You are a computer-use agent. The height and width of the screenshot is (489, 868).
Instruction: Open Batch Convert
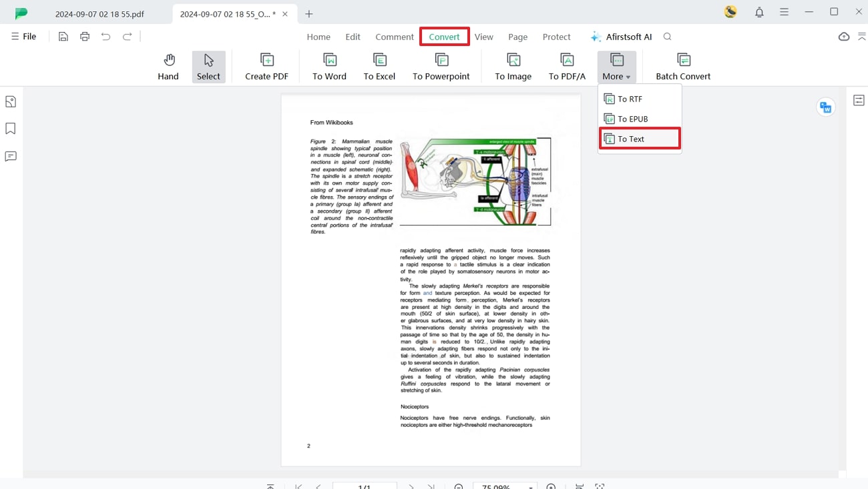683,67
